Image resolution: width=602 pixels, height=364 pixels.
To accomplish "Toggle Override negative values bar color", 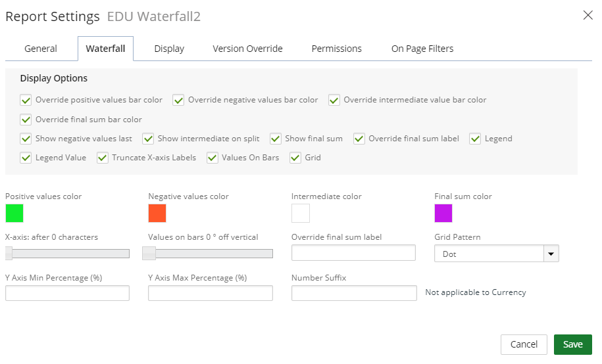I will (178, 100).
